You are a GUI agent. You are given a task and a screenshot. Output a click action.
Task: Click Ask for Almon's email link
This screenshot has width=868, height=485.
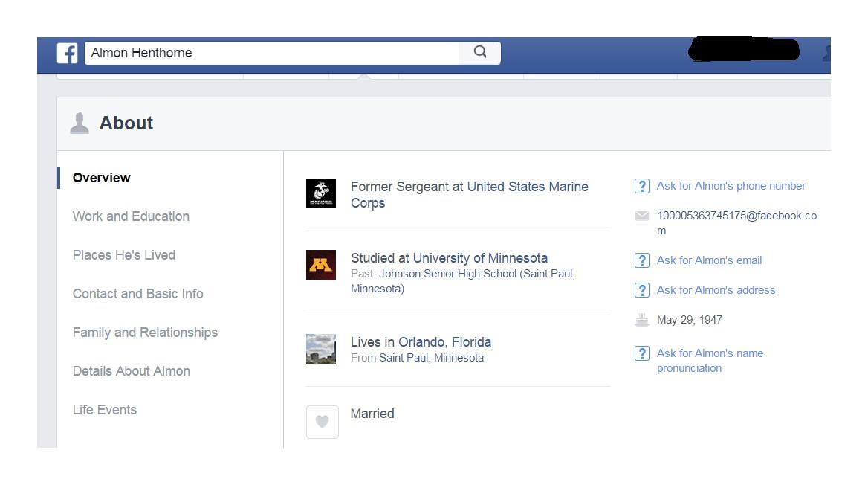(x=709, y=260)
